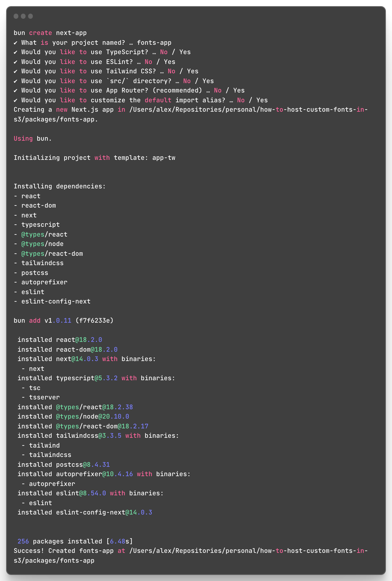Click the "bun add v1.0.11 (f7f6233e)" line
This screenshot has width=392, height=581.
(64, 321)
